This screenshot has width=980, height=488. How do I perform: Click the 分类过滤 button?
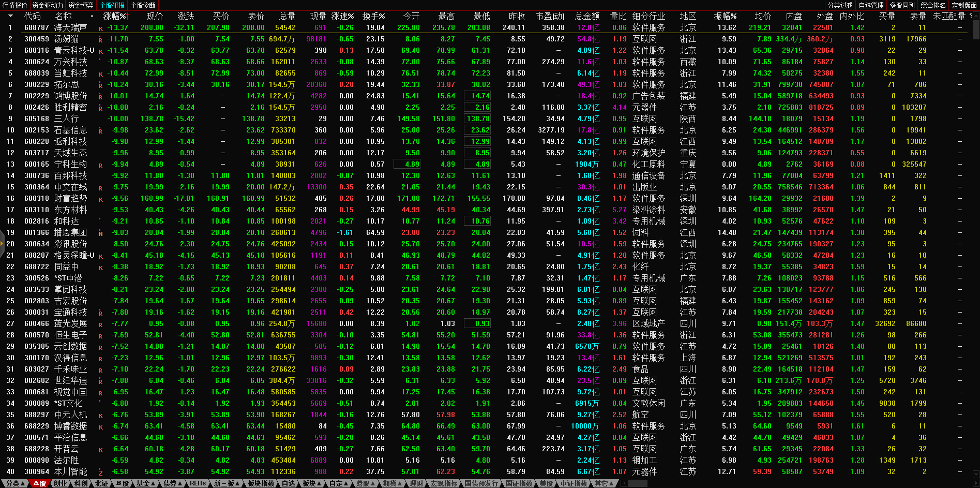click(x=840, y=5)
